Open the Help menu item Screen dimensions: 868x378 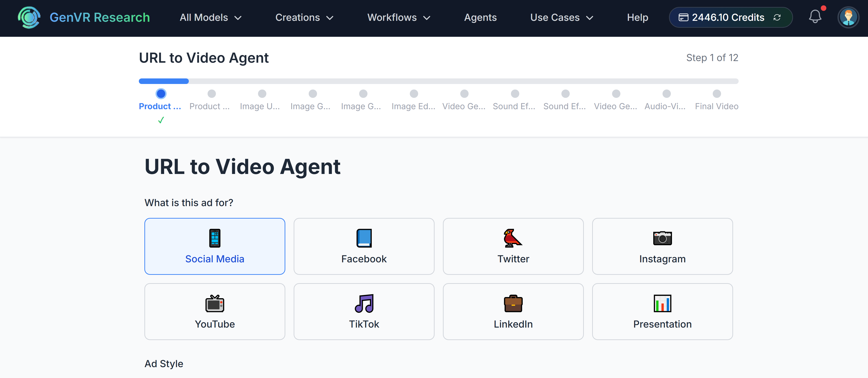tap(637, 18)
